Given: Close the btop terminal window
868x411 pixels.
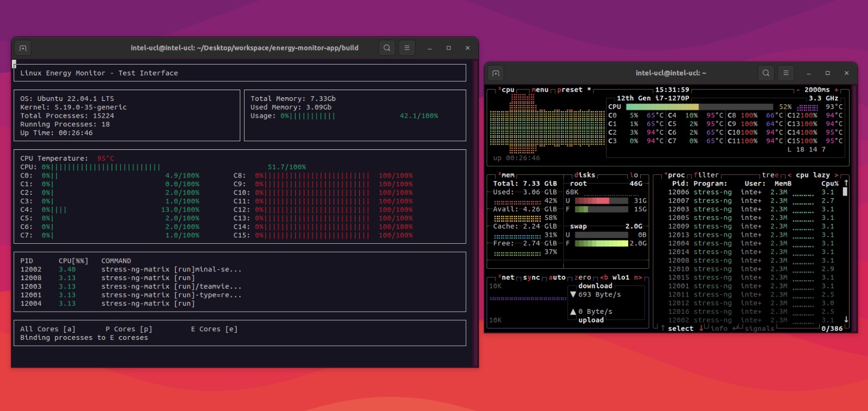Looking at the screenshot, I should click(x=846, y=73).
